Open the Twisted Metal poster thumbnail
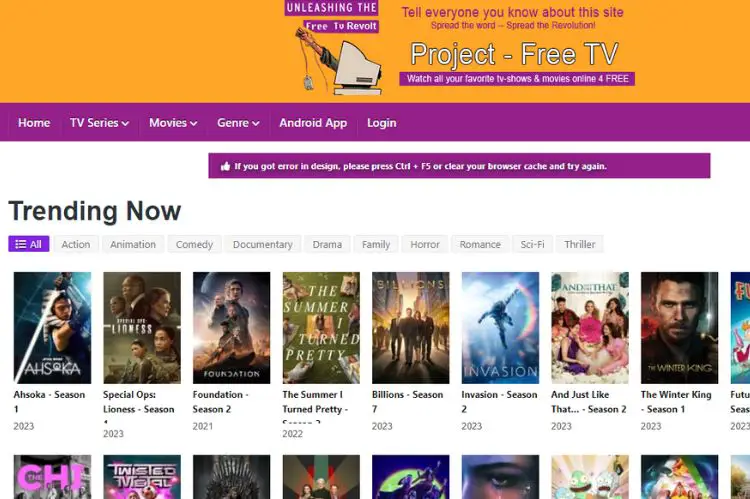The image size is (750, 499). [142, 477]
